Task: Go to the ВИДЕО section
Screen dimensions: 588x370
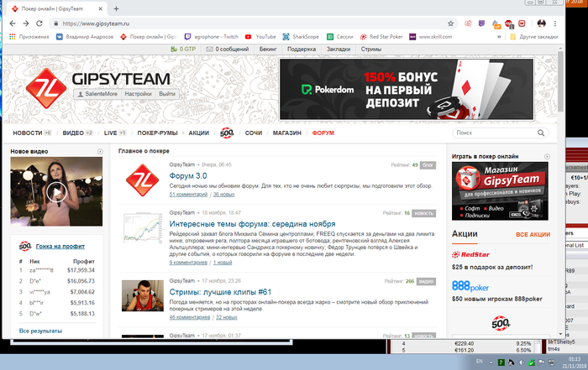Action: pos(73,133)
